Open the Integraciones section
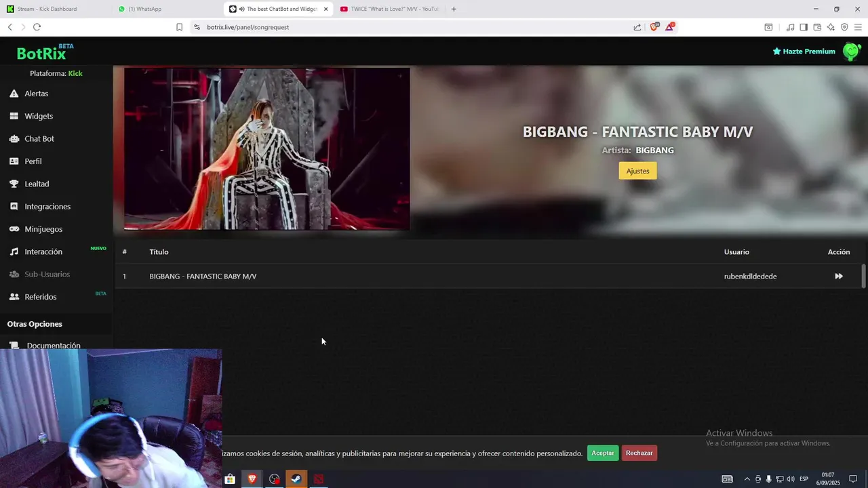Image resolution: width=868 pixels, height=488 pixels. tap(47, 206)
